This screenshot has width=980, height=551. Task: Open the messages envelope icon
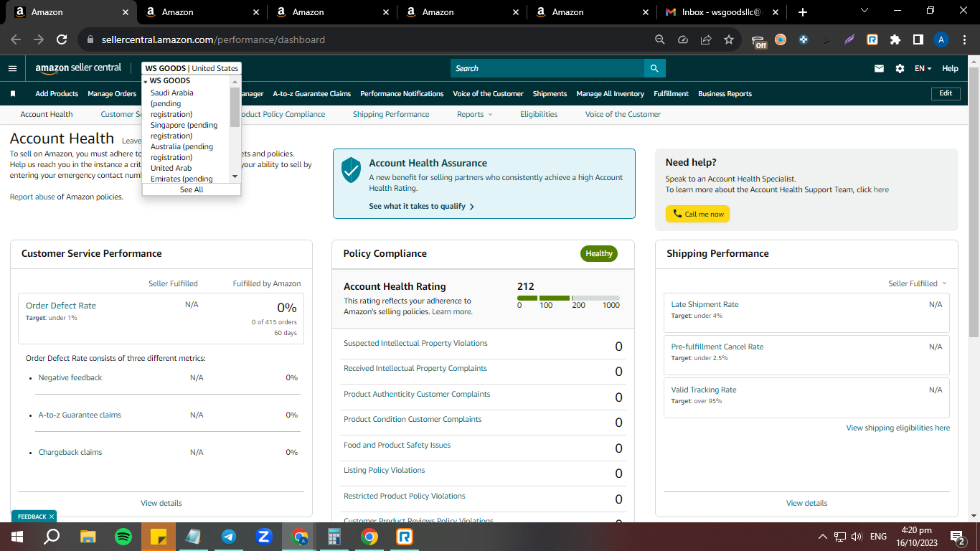pos(879,69)
